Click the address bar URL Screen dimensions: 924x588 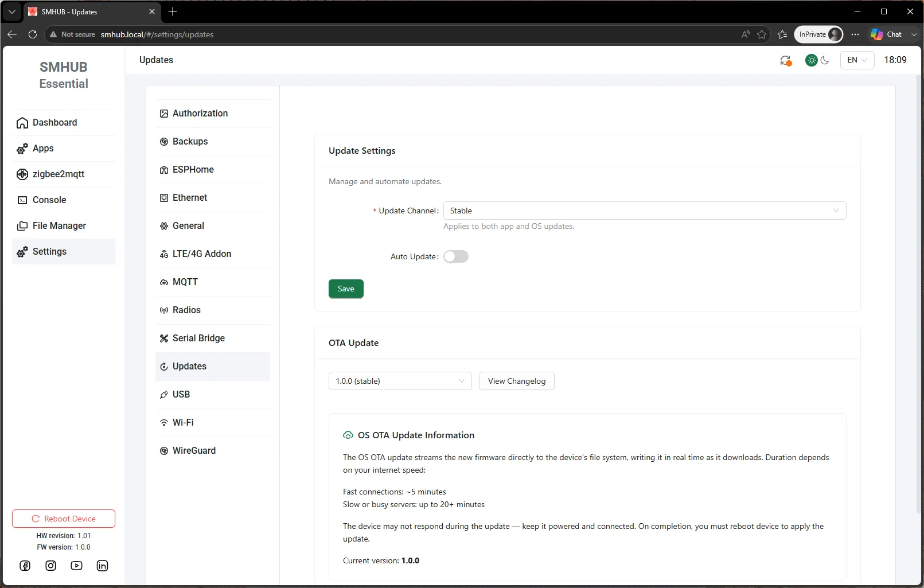click(x=157, y=34)
